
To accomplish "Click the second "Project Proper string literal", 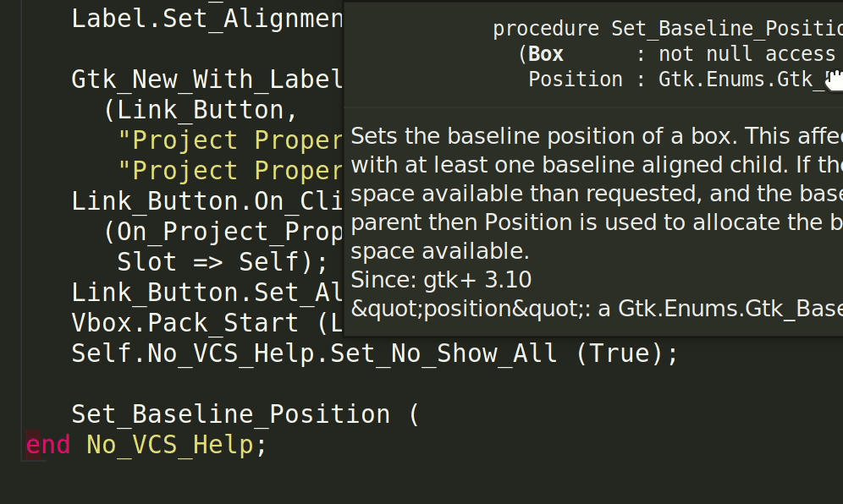I will (x=230, y=171).
